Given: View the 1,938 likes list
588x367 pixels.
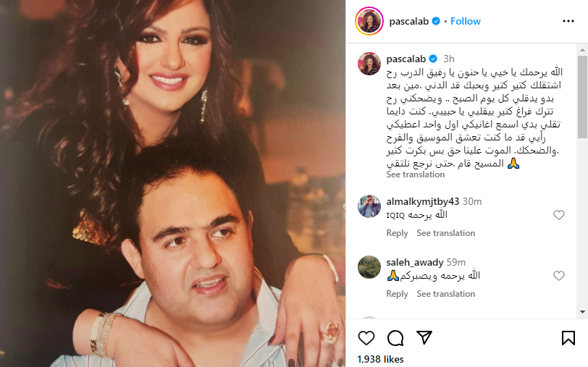Looking at the screenshot, I should tap(380, 359).
